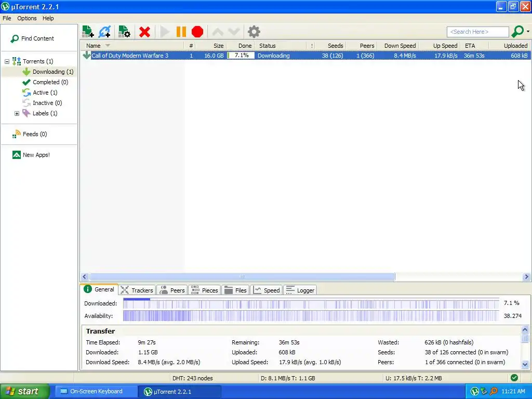Click the Add Torrent from URL icon
This screenshot has height=399, width=532.
click(x=104, y=32)
